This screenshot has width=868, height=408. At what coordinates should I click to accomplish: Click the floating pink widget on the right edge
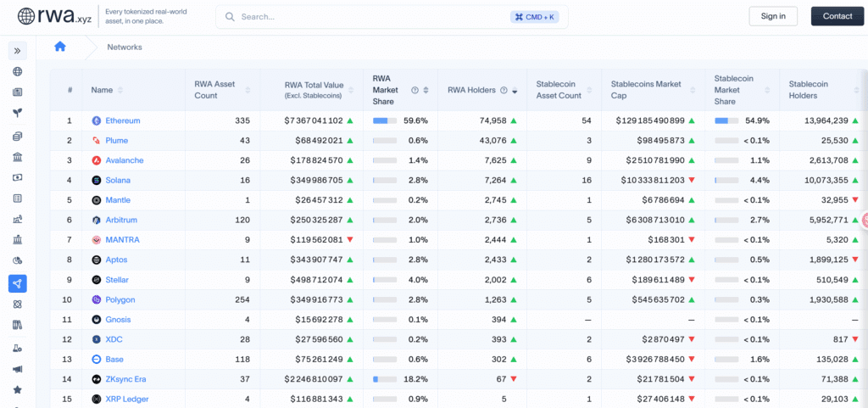click(865, 220)
